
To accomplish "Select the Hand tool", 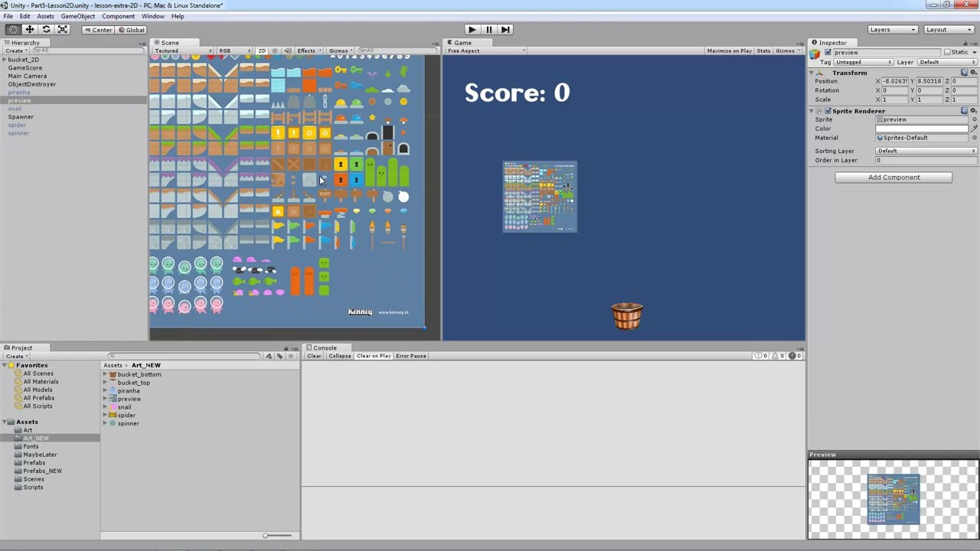I will tap(13, 29).
